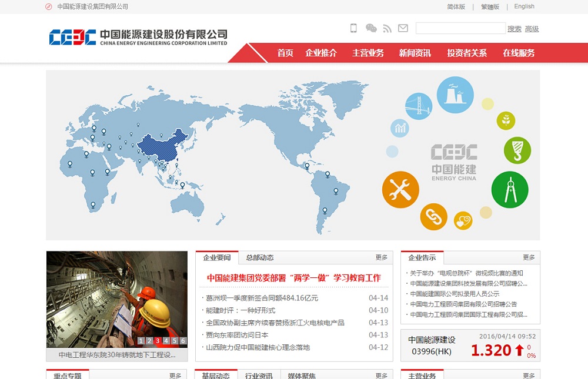The image size is (588, 379).
Task: Select the orange wrench and screwdriver icon
Action: [x=400, y=190]
